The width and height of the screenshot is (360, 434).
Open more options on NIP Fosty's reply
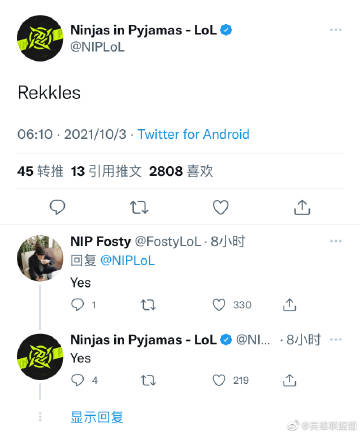coord(335,241)
